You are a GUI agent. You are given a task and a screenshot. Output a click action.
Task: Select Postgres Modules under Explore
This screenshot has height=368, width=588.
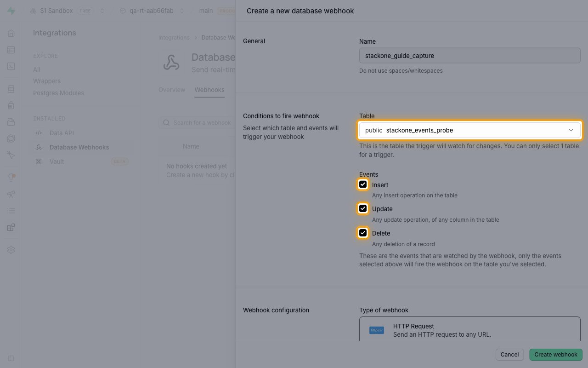coord(58,93)
